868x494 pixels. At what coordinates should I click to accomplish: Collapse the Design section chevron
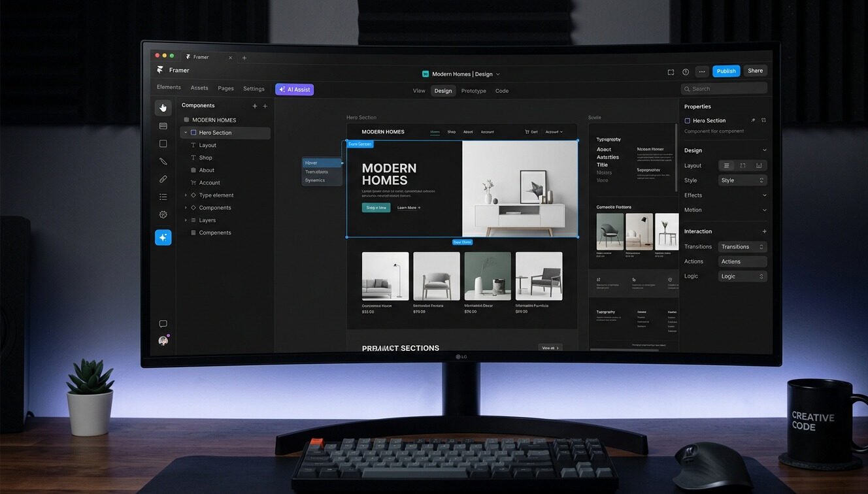(764, 150)
